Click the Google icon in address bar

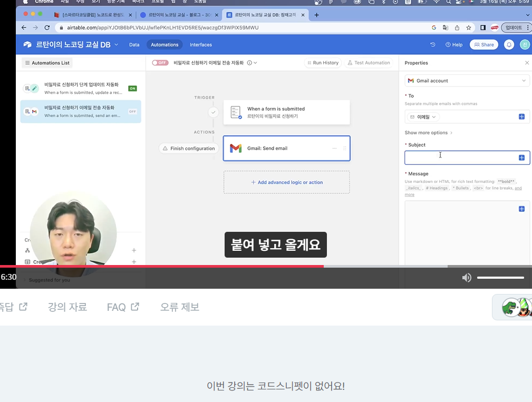click(433, 27)
